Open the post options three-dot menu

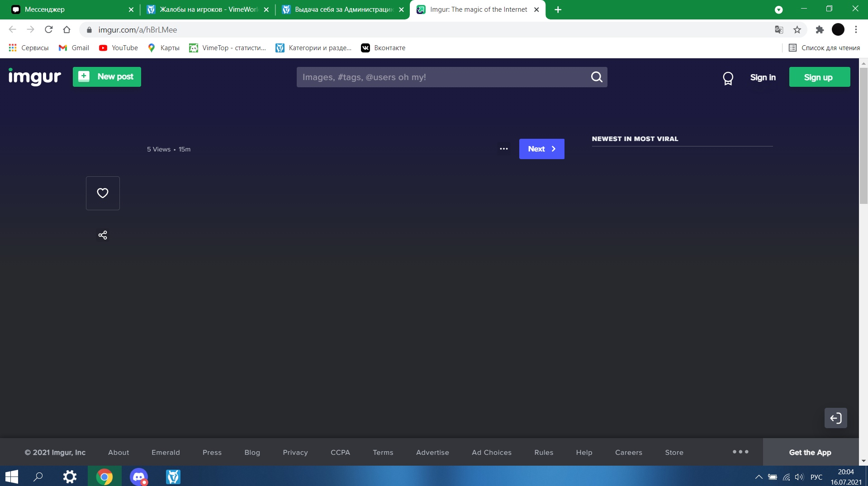pos(503,149)
